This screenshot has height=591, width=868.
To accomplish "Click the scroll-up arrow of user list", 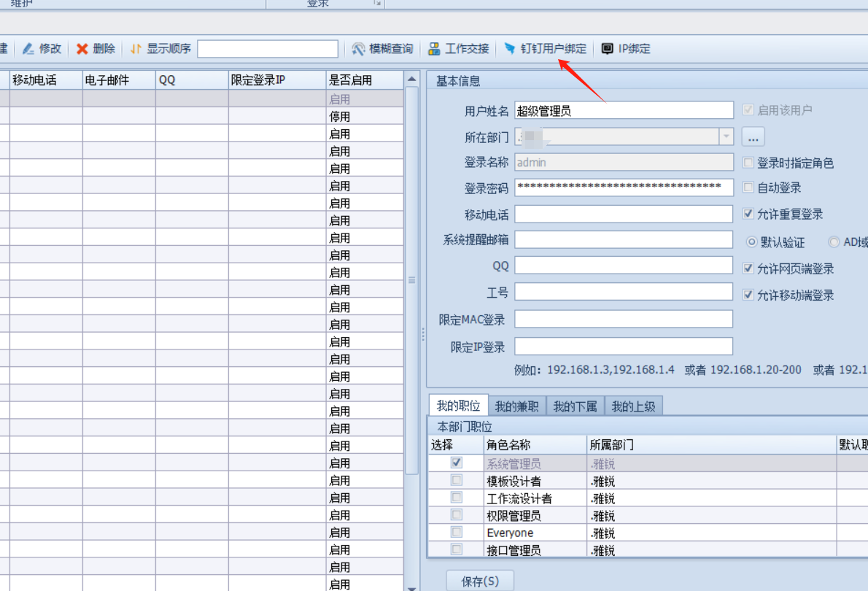I will [x=412, y=79].
